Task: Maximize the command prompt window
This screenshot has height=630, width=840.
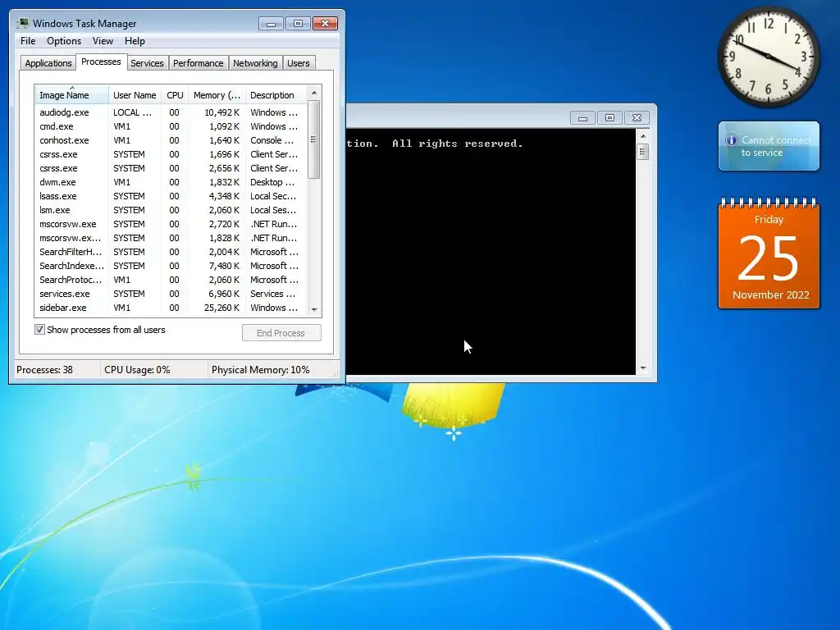Action: 609,118
